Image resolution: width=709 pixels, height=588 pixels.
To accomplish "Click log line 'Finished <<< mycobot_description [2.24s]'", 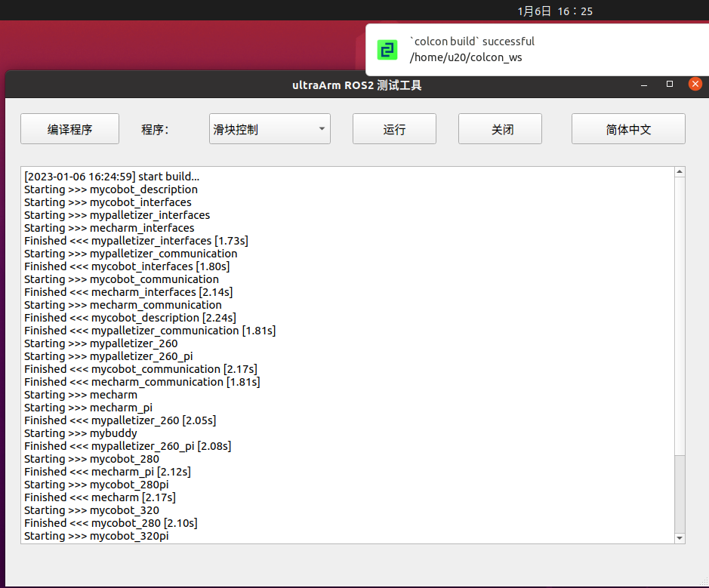I will [x=130, y=318].
